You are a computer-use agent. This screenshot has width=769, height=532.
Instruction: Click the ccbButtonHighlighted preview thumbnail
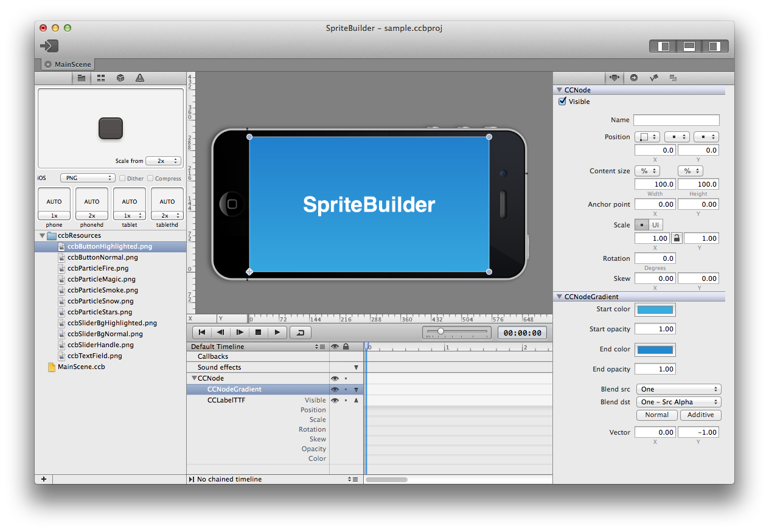[111, 128]
